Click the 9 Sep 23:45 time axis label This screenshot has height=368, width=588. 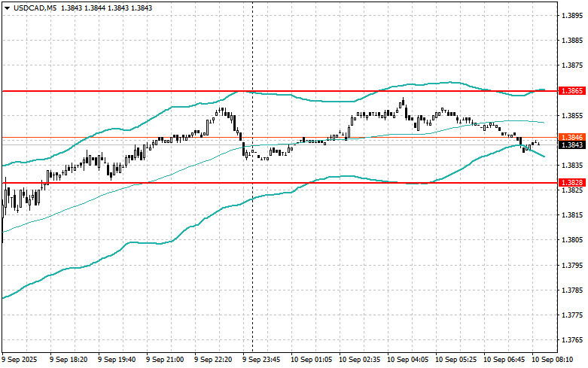(261, 360)
